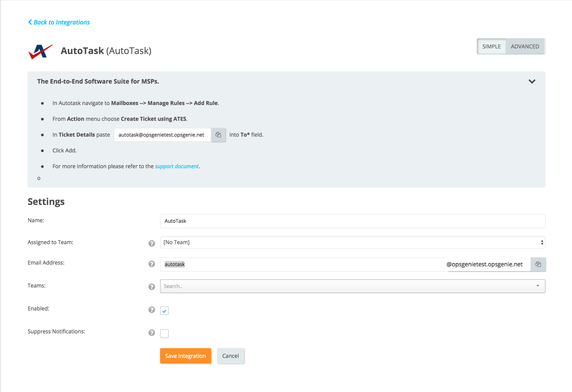Uncheck the Enabled checkbox
The height and width of the screenshot is (392, 572).
(164, 311)
